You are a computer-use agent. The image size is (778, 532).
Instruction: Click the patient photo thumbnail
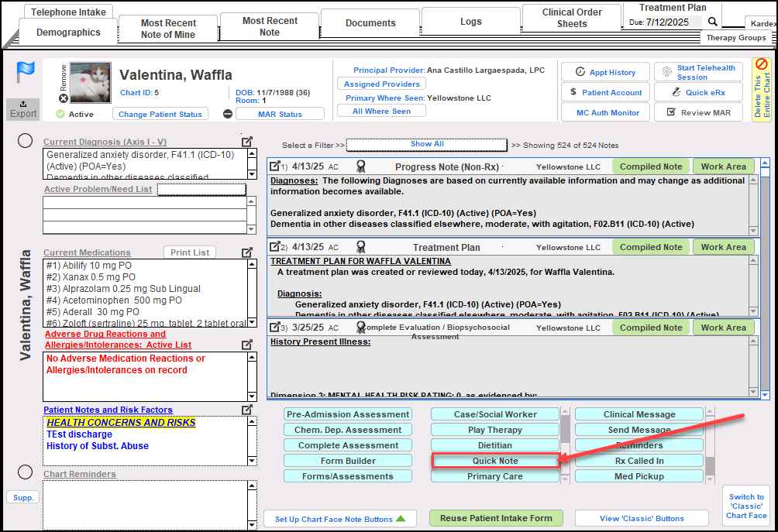click(90, 83)
